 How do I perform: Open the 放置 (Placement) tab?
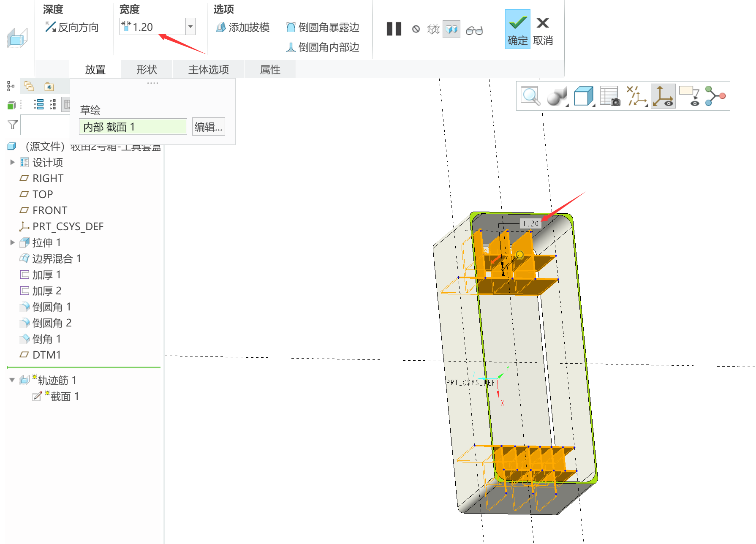95,69
